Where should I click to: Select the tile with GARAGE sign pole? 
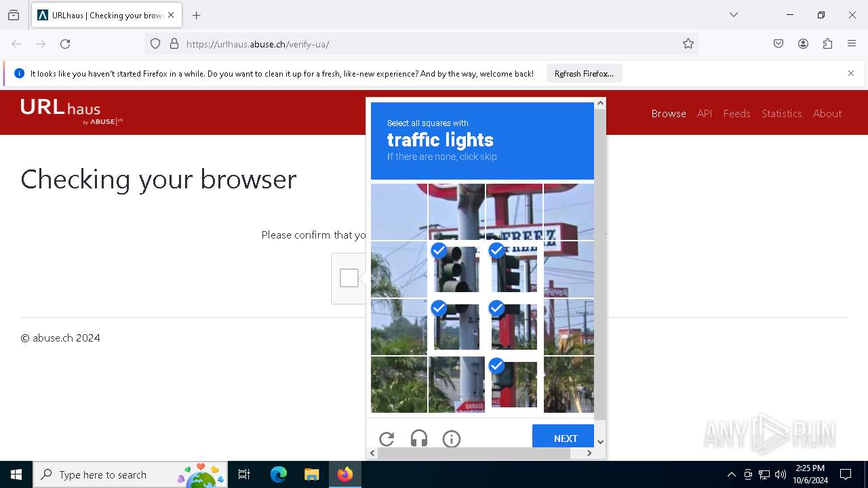[456, 384]
